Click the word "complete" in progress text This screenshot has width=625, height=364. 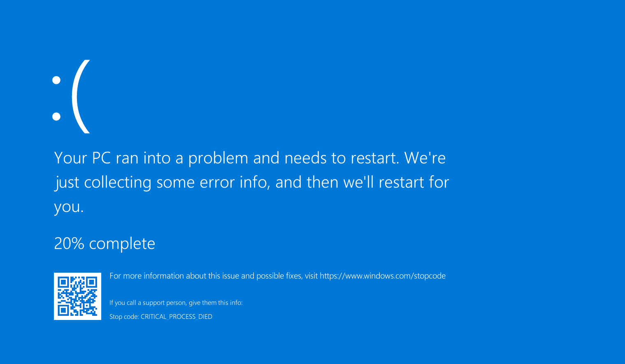tap(122, 244)
